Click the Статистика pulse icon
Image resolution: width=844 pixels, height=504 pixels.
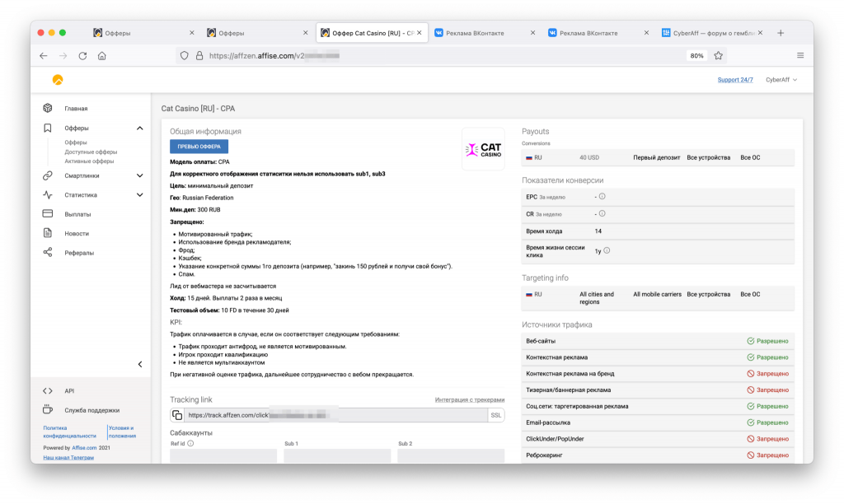point(48,194)
